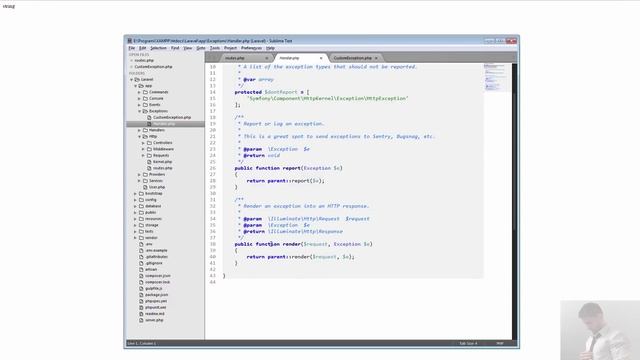Image resolution: width=640 pixels, height=360 pixels.
Task: Collapse the Http folder
Action: point(139,137)
